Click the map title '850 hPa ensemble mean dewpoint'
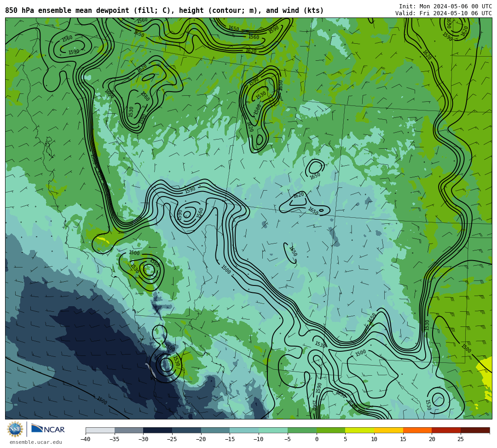The width and height of the screenshot is (497, 448). click(x=67, y=11)
